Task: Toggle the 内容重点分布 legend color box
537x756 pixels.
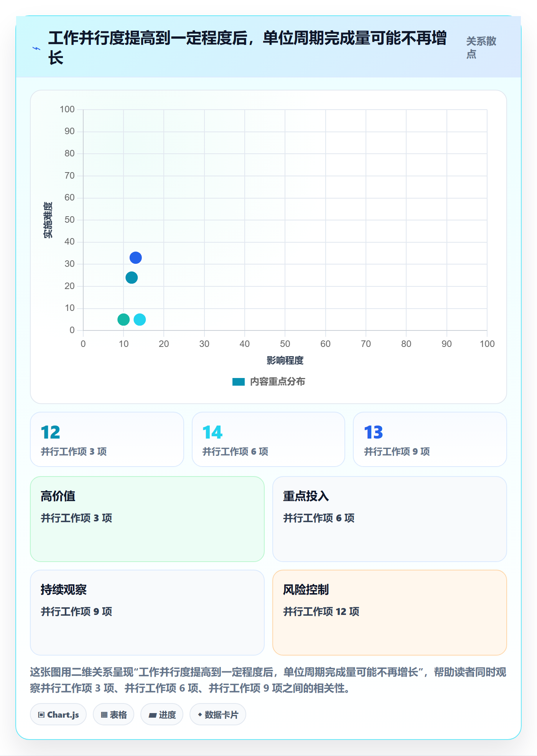Action: click(239, 382)
